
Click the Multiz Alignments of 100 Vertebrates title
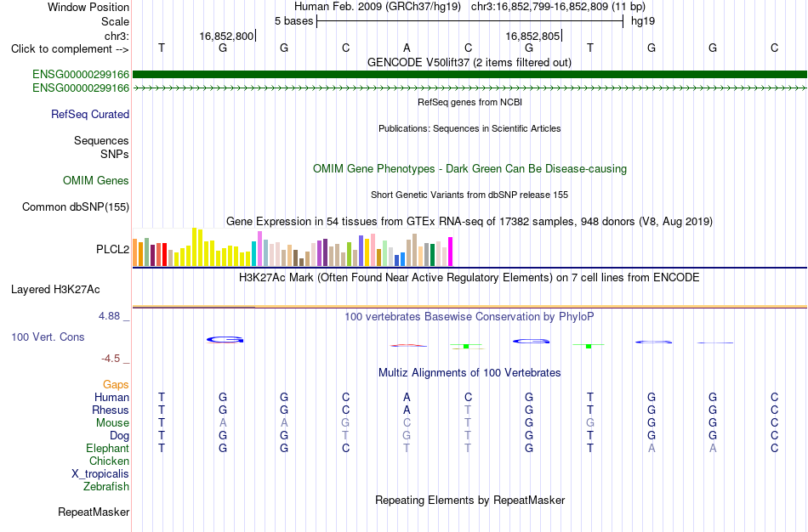469,372
